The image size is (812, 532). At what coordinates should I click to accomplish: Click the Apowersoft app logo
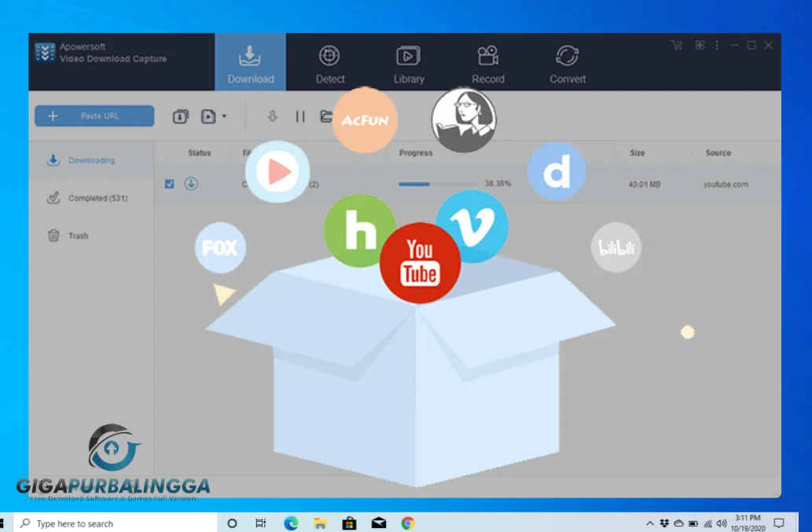click(45, 53)
